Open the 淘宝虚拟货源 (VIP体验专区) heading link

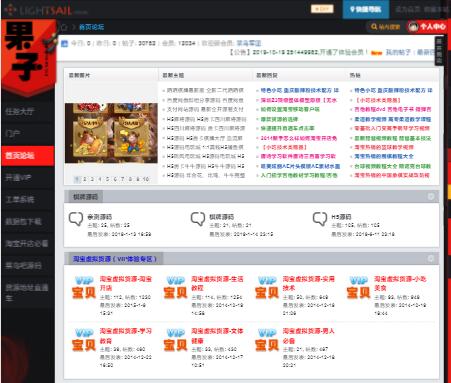[115, 259]
